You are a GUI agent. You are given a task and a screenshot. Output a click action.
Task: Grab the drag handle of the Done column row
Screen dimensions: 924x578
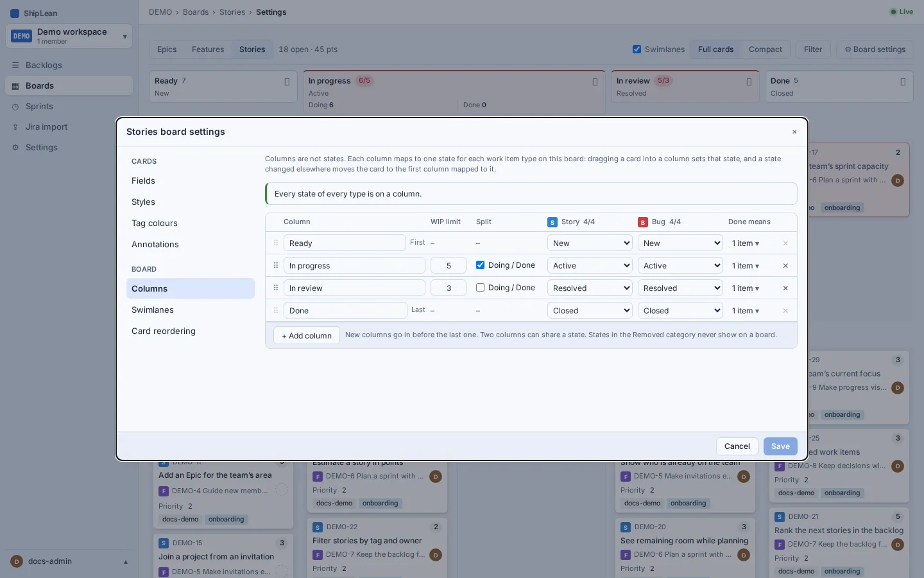click(x=276, y=311)
